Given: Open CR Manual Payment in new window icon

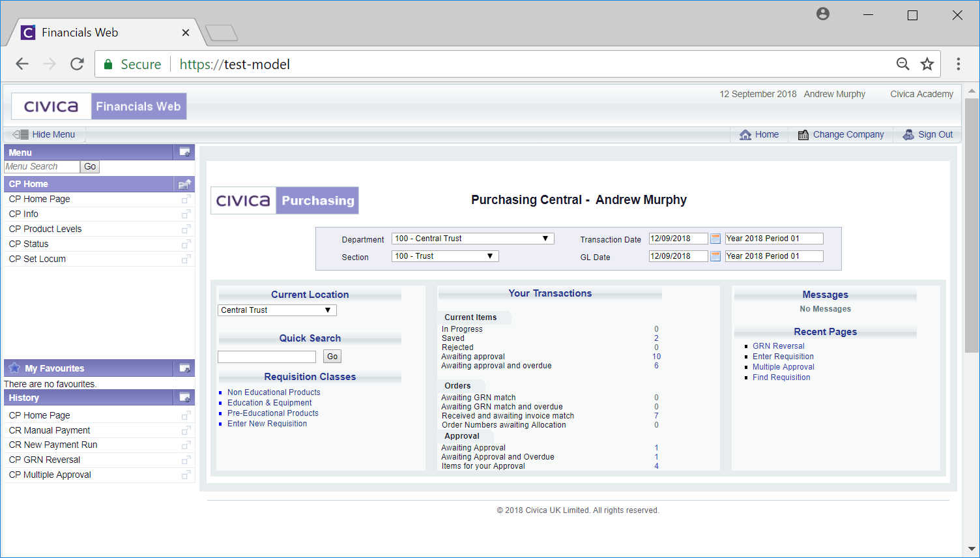Looking at the screenshot, I should tap(186, 430).
